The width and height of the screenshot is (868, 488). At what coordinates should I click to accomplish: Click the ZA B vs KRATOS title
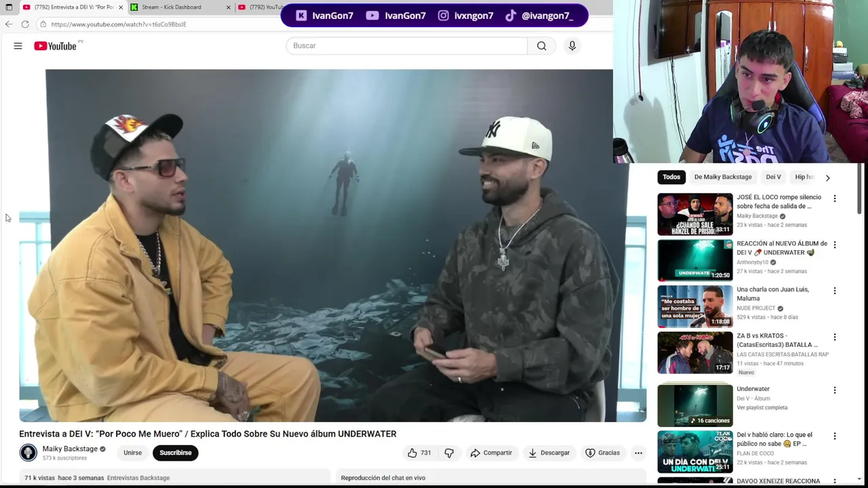777,340
